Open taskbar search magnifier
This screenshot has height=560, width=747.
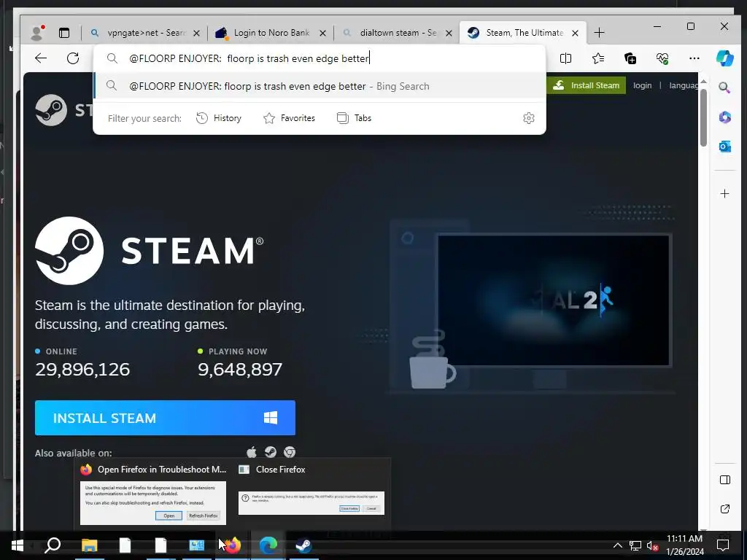[x=53, y=545]
